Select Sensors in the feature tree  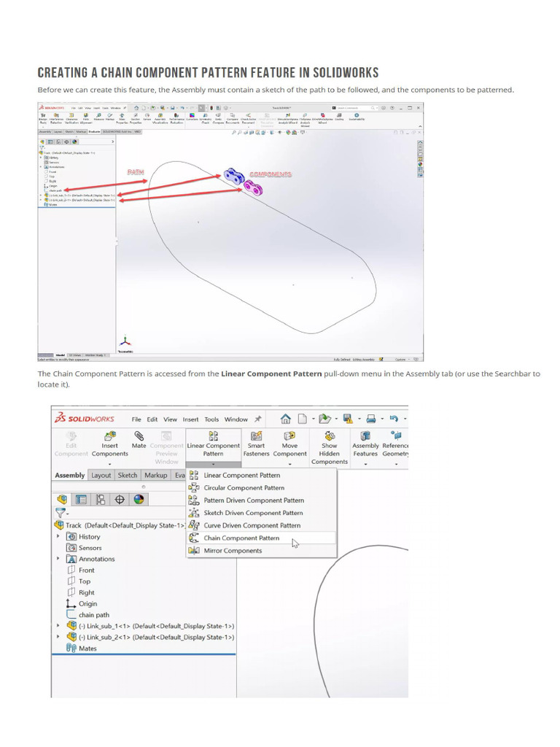85,548
